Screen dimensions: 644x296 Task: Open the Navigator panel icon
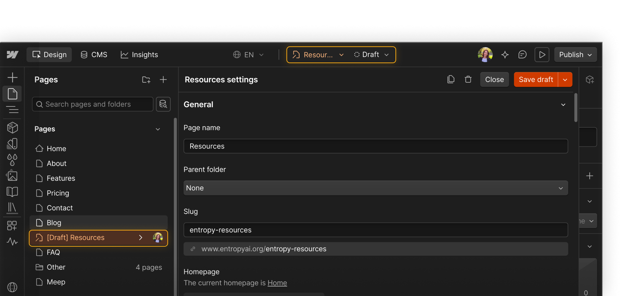(x=12, y=110)
